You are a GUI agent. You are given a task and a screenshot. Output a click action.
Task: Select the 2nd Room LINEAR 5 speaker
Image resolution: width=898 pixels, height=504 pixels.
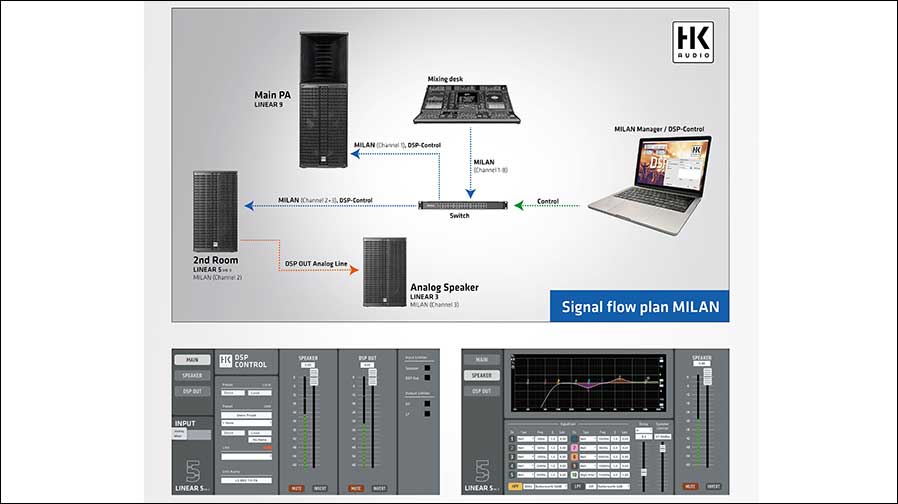(x=215, y=211)
